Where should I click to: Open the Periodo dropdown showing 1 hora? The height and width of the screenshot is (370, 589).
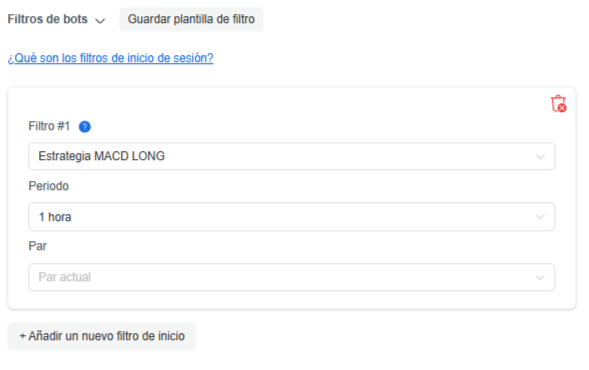click(x=291, y=217)
